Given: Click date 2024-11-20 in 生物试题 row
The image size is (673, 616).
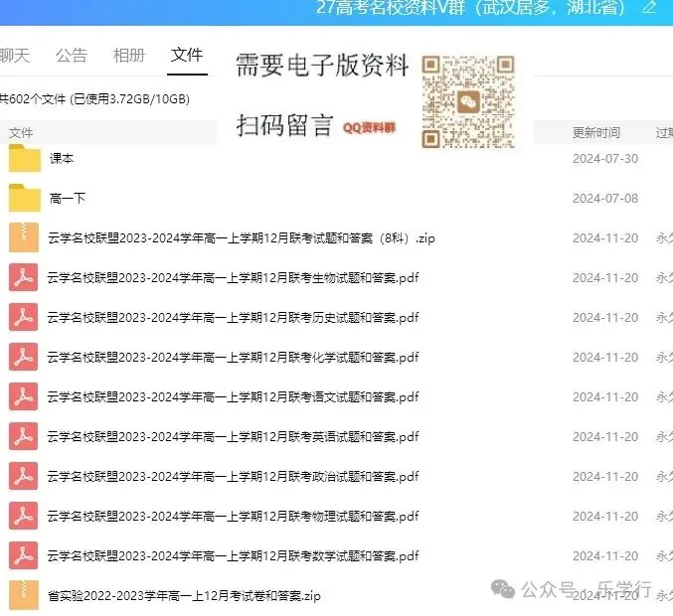Looking at the screenshot, I should click(x=605, y=278).
